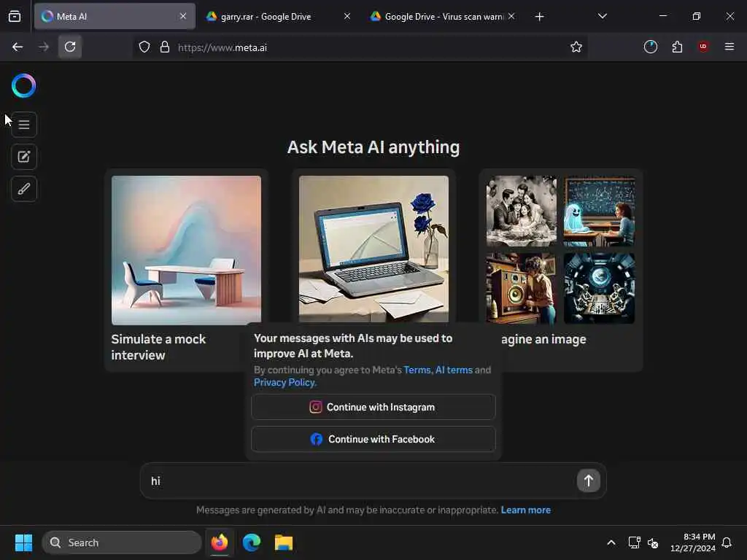Screen dimensions: 747x560
Task: Bookmark this page with star icon
Action: (576, 47)
